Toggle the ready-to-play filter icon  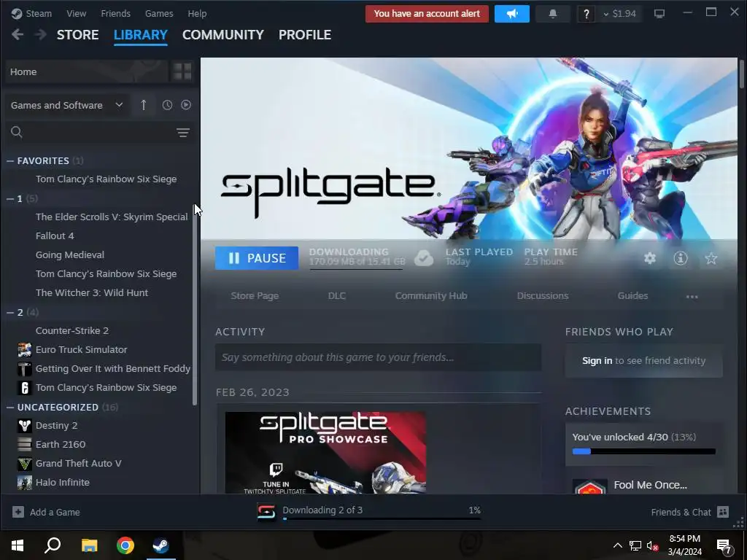point(186,105)
